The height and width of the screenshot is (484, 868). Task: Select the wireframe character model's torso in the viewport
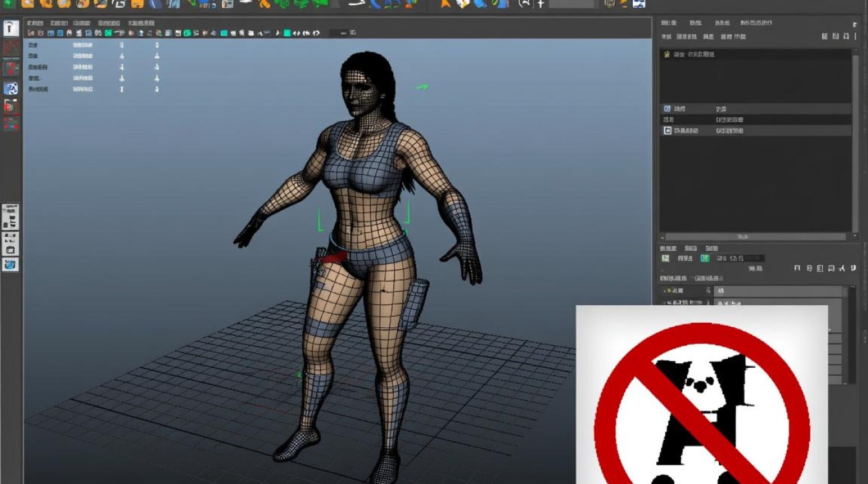[365, 187]
